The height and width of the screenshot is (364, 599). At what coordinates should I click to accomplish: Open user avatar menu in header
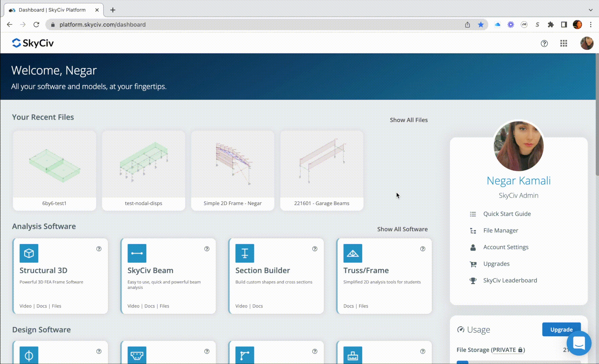[587, 43]
